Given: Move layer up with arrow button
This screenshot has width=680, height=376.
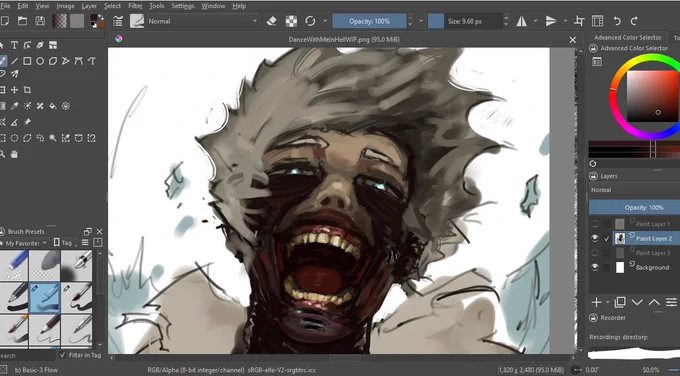Looking at the screenshot, I should coord(654,302).
